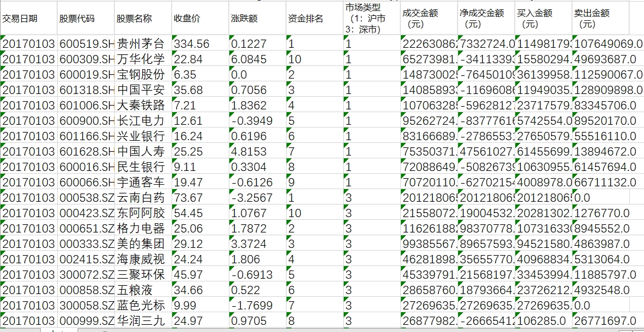Click the 宇通客车 cell
644x332 pixels.
pos(143,182)
